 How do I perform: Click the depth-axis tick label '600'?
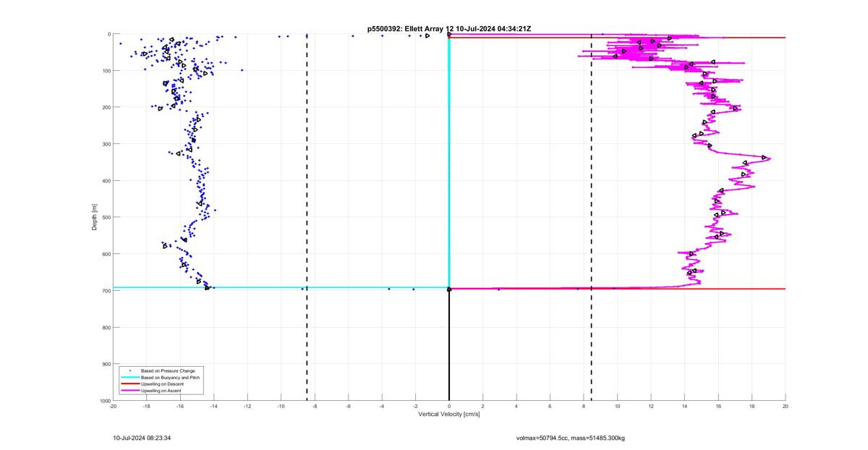(106, 254)
